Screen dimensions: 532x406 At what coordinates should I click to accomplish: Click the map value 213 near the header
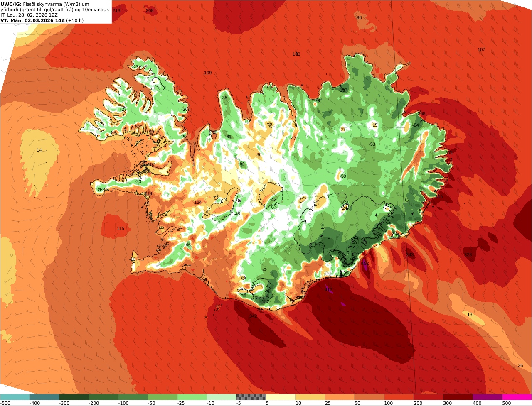116,10
